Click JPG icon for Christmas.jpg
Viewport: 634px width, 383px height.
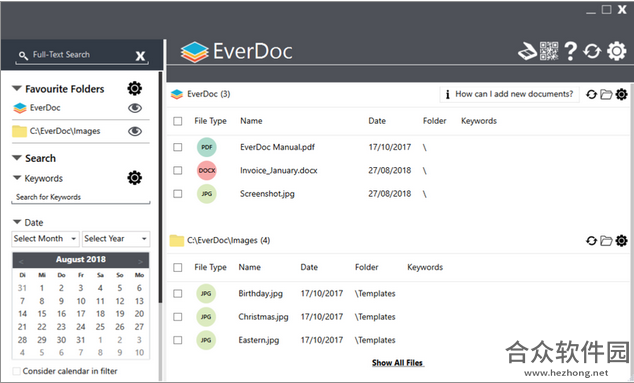coord(206,317)
